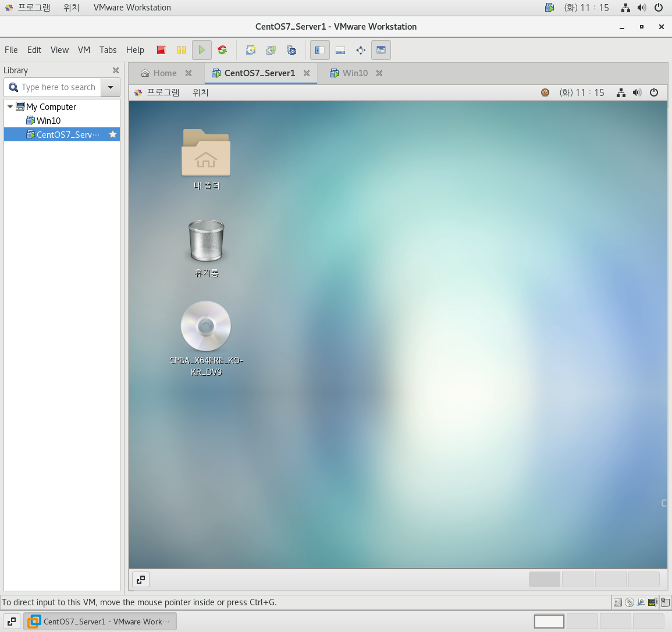Image resolution: width=672 pixels, height=632 pixels.
Task: Click the Restart guest icon in toolbar
Action: (222, 50)
